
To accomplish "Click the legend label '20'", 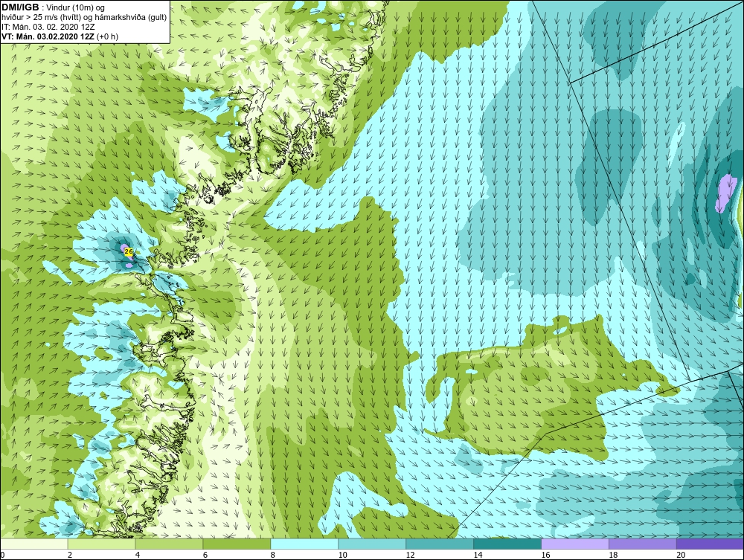I will coord(681,555).
